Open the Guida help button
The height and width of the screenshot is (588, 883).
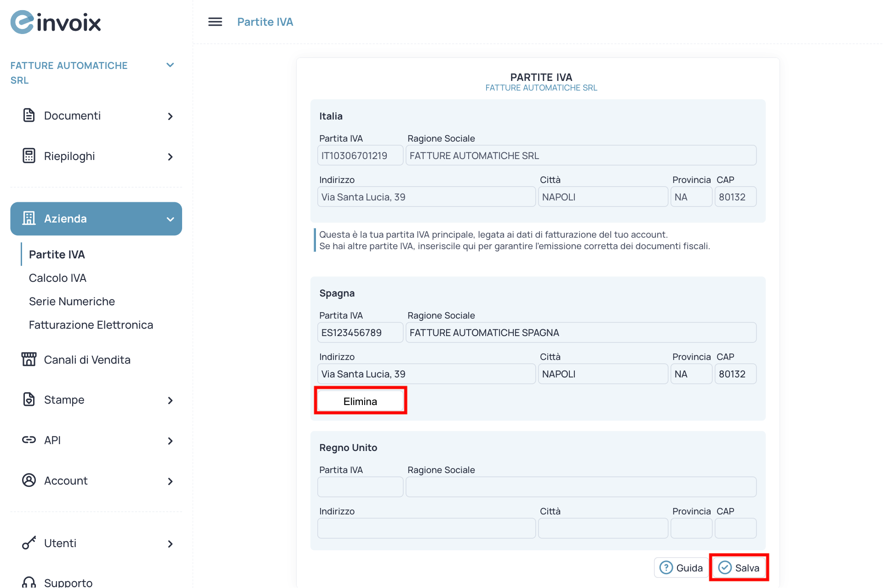(x=681, y=568)
